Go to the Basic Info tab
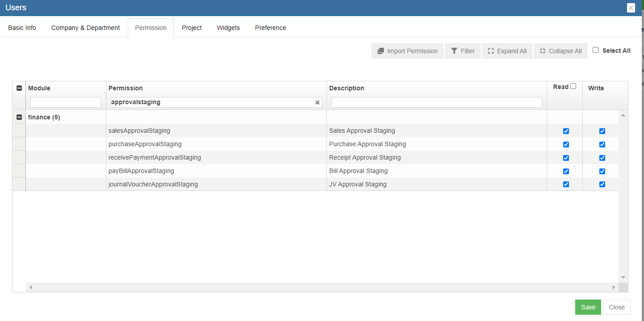 click(22, 28)
